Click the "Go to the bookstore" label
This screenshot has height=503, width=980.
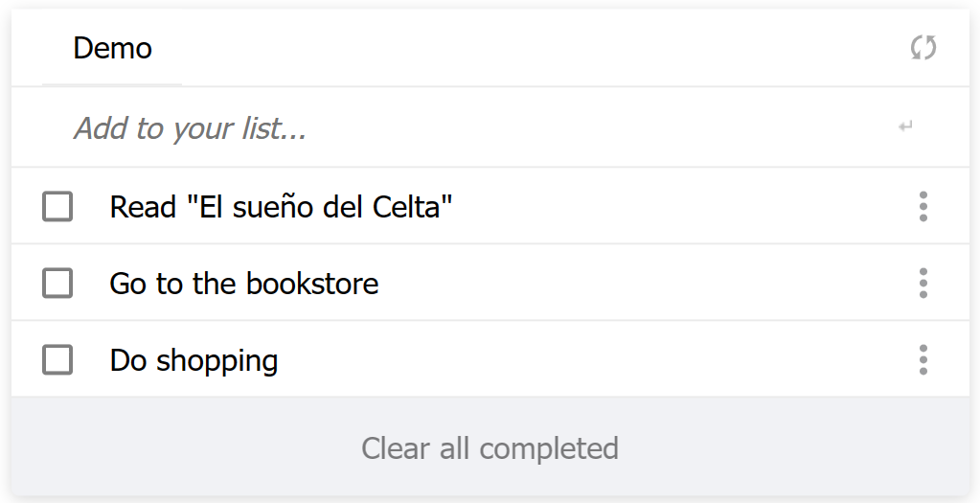point(244,284)
